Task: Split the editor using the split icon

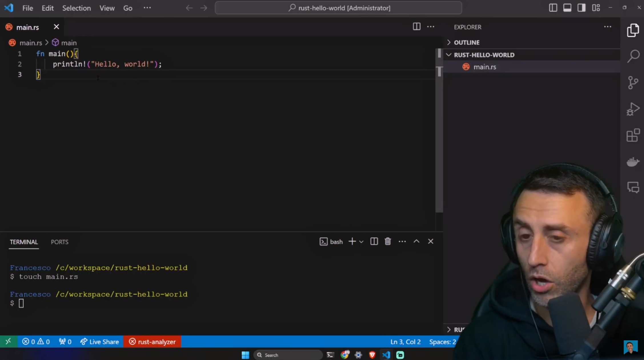Action: tap(416, 27)
